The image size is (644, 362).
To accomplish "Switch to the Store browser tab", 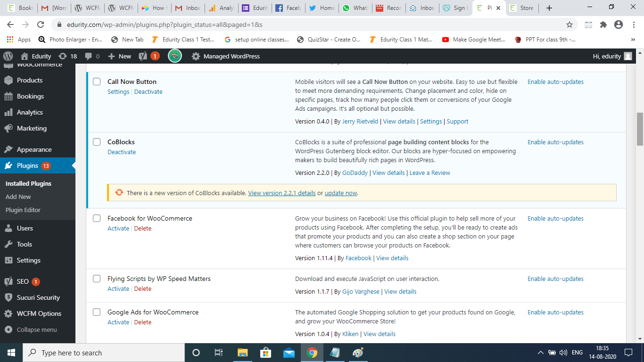I will 521,8.
